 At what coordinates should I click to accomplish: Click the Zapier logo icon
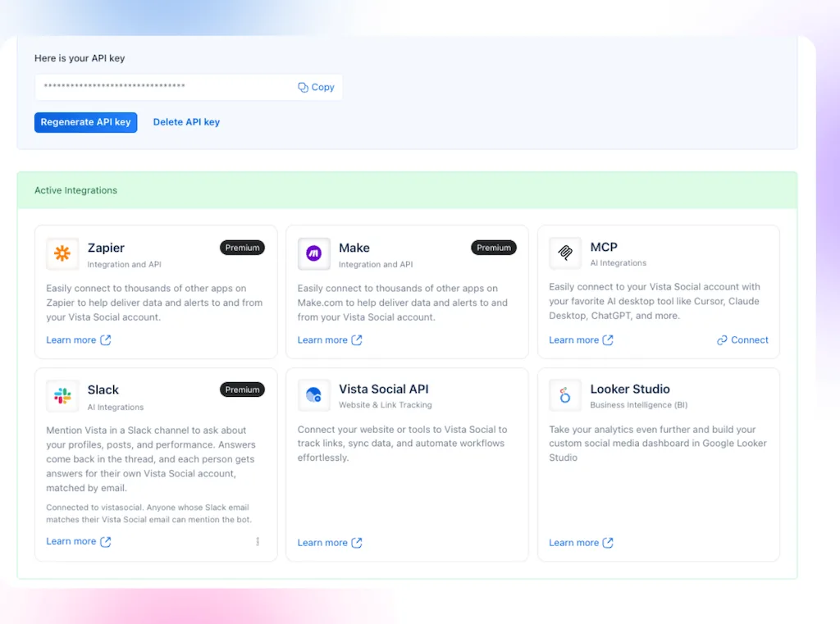(62, 253)
